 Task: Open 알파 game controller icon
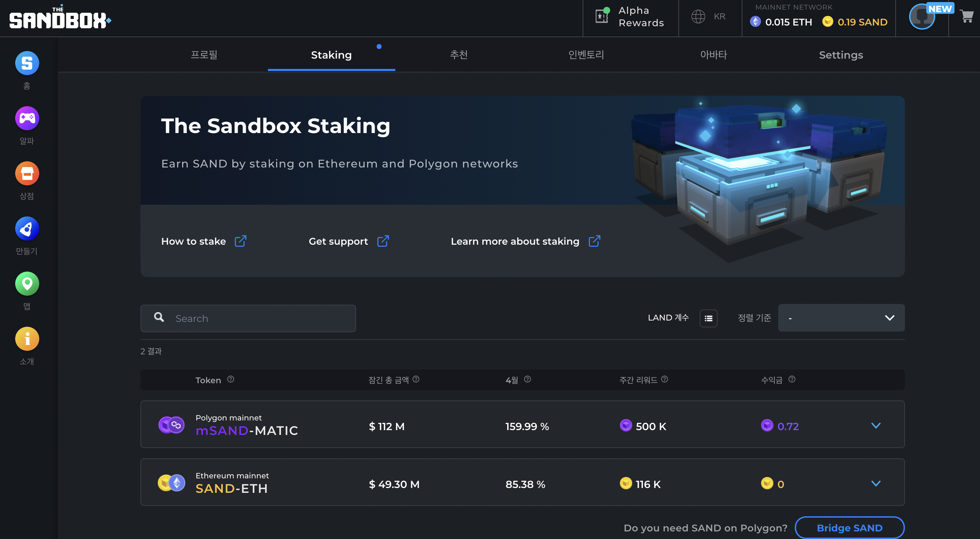(27, 119)
